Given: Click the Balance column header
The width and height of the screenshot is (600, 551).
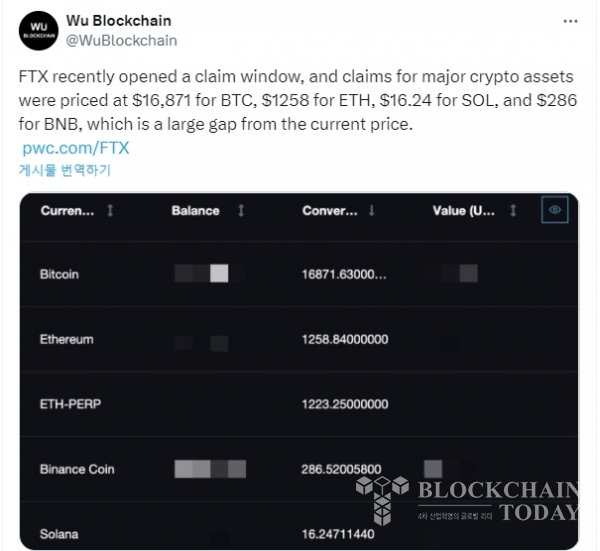Looking at the screenshot, I should point(196,210).
